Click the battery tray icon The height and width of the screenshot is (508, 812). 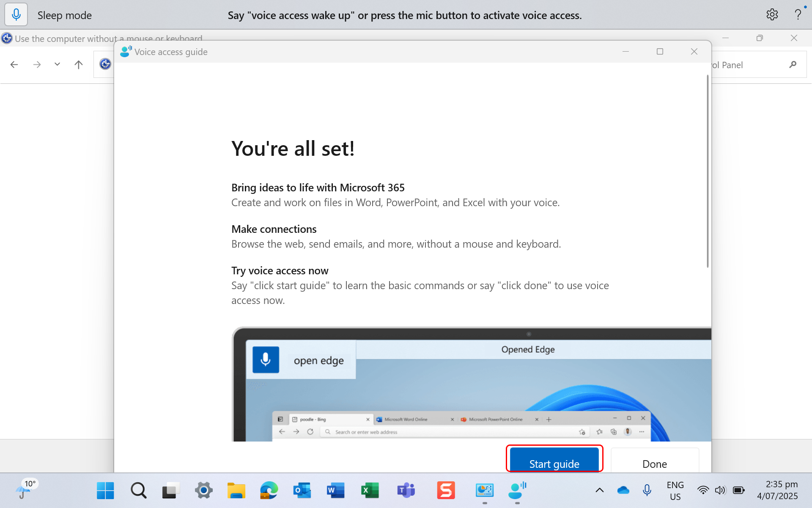[738, 490]
